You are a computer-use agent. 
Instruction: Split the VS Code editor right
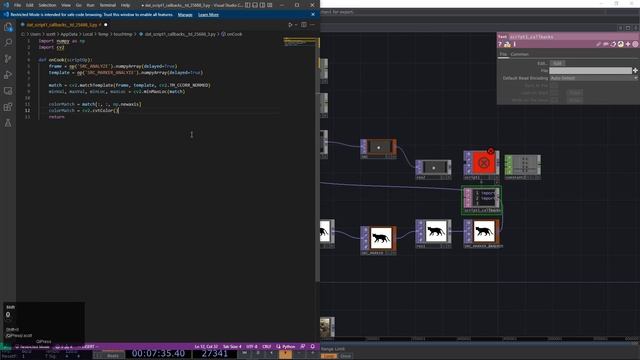click(304, 25)
